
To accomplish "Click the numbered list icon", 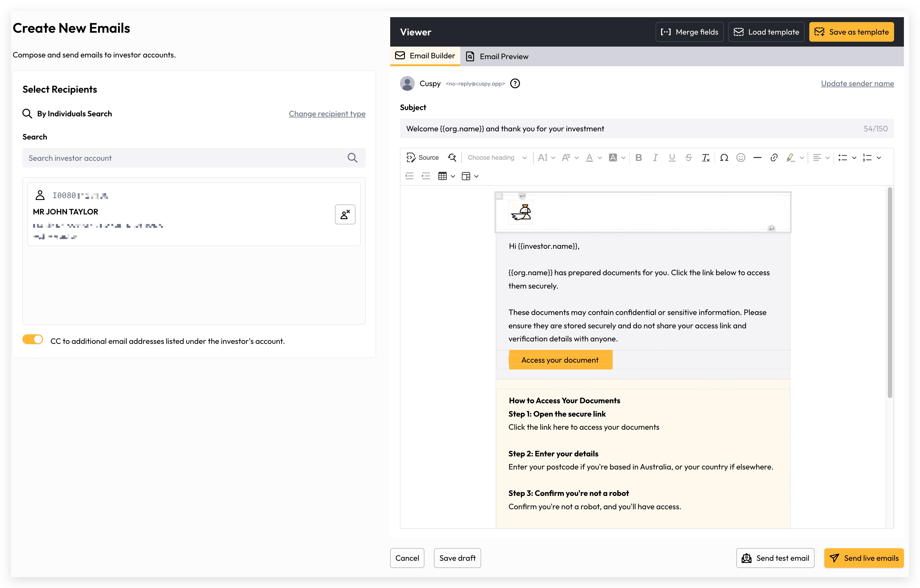I will 867,157.
